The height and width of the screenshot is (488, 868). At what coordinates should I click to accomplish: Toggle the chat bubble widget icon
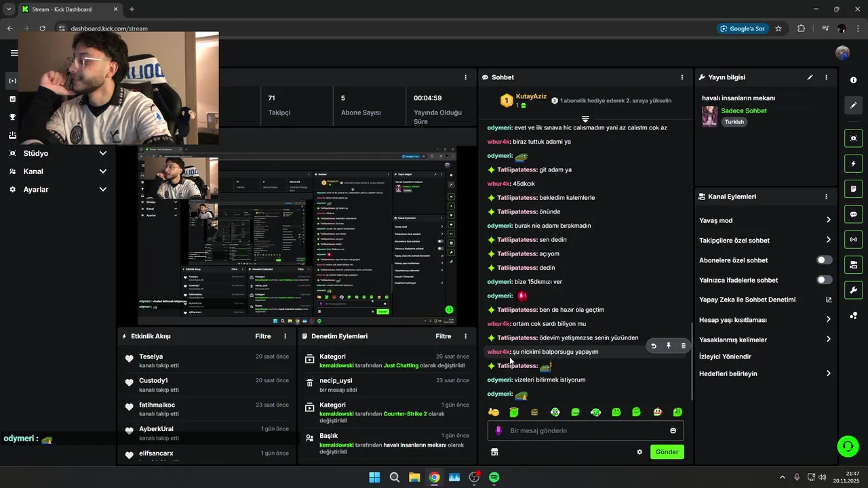pos(853,214)
